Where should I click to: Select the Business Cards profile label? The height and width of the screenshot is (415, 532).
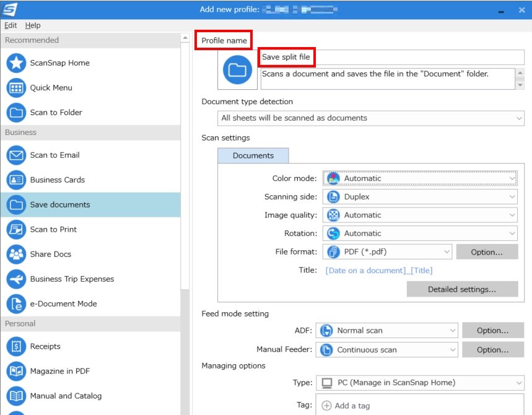(58, 180)
